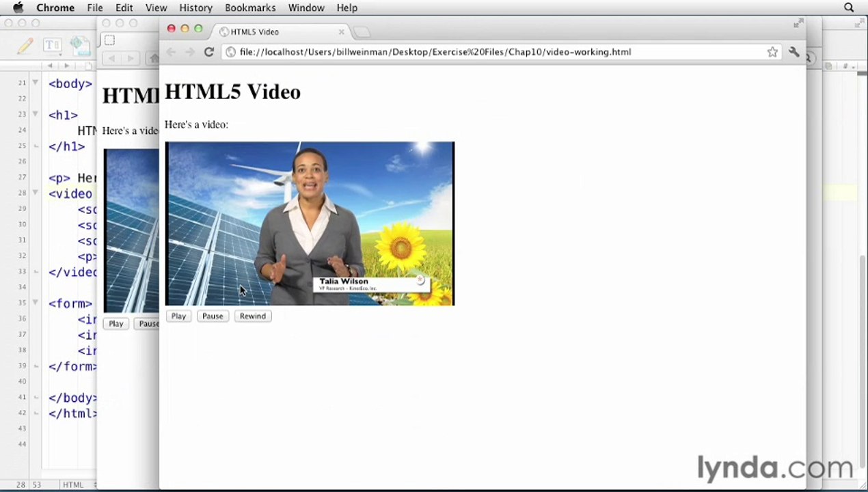Click the </html> tag on line 42
868x492 pixels.
pyautogui.click(x=72, y=413)
